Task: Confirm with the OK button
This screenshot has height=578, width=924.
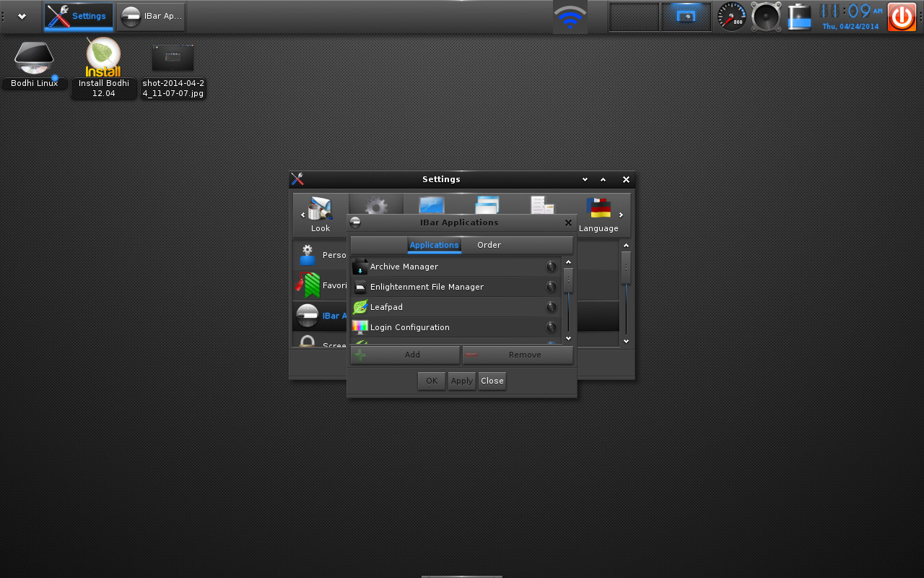Action: coord(432,381)
